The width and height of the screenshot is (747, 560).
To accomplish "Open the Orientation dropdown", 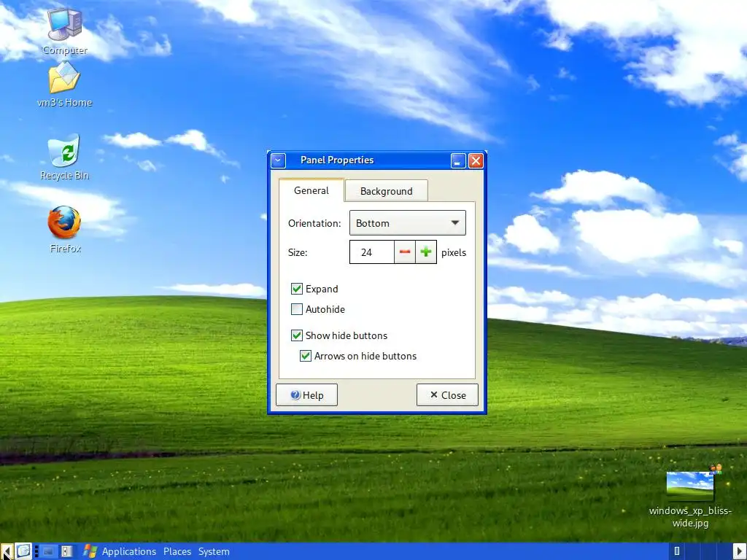I will coord(408,223).
